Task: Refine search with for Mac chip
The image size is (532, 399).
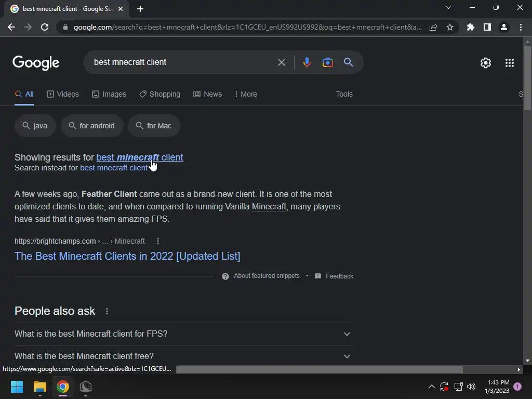Action: coord(154,126)
